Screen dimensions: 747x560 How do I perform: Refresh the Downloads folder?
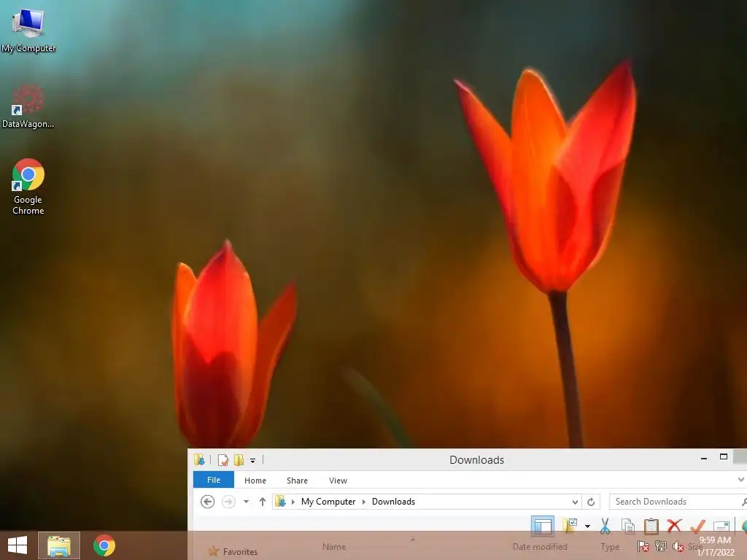[x=591, y=502]
